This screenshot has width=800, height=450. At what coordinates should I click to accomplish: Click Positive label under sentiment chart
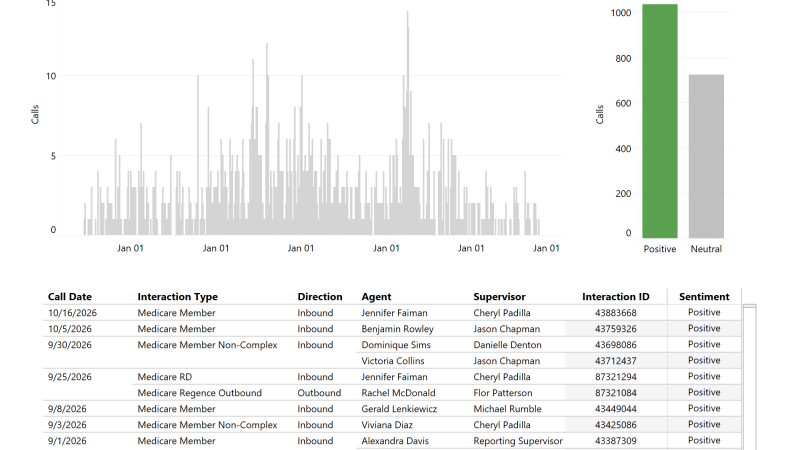[x=660, y=249]
